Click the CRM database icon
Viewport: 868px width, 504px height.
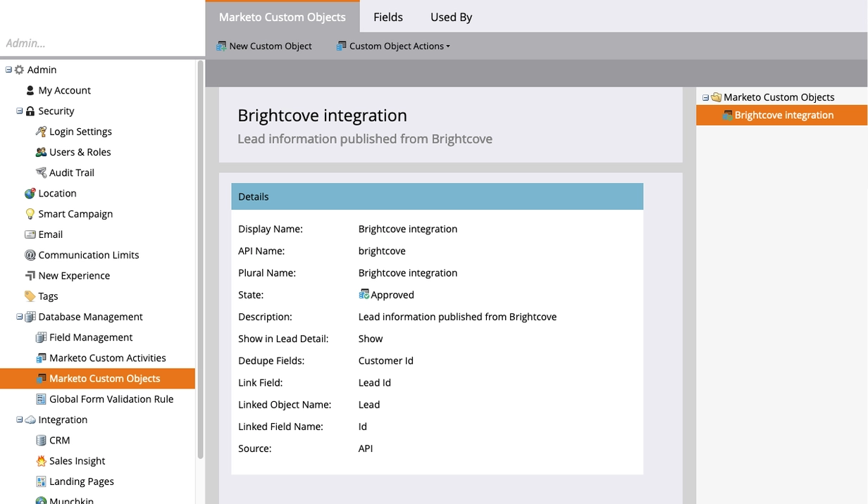tap(41, 440)
